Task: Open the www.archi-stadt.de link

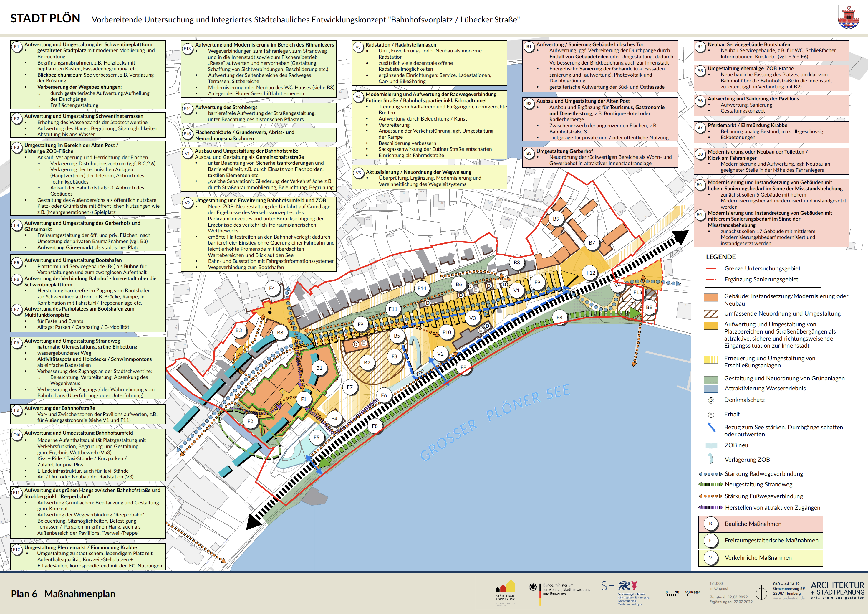Action: pyautogui.click(x=789, y=598)
